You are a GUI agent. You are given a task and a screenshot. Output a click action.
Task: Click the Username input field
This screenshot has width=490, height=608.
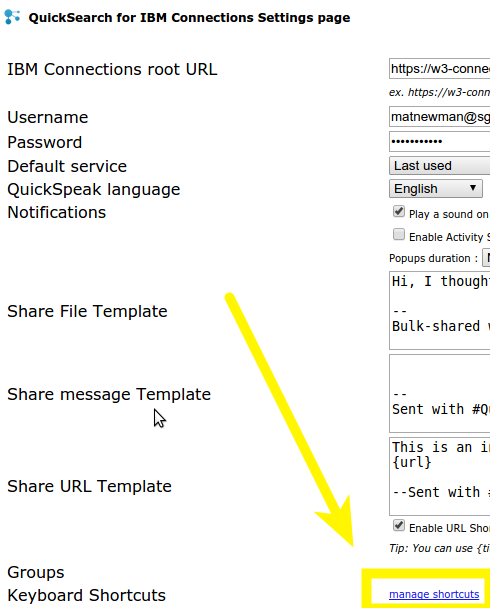click(440, 117)
